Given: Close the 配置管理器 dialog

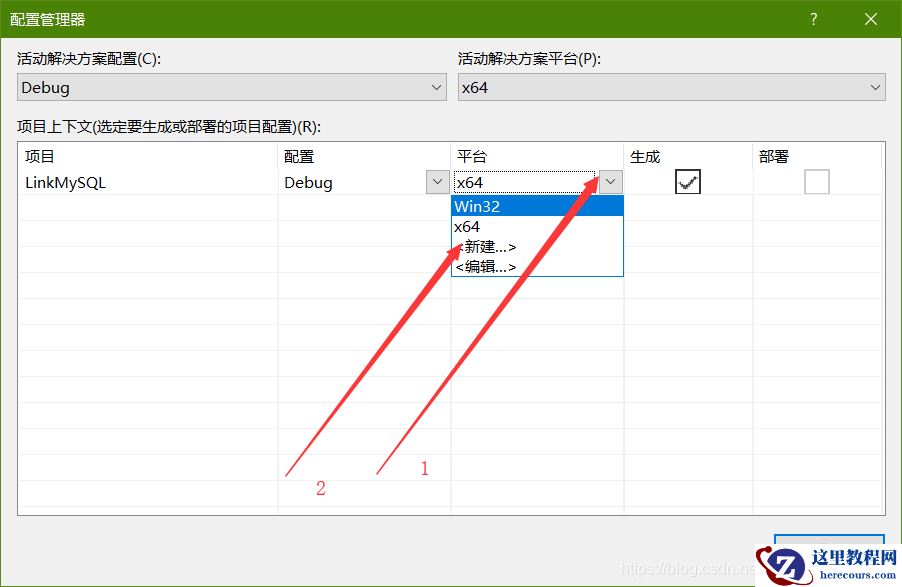Looking at the screenshot, I should coord(871,19).
